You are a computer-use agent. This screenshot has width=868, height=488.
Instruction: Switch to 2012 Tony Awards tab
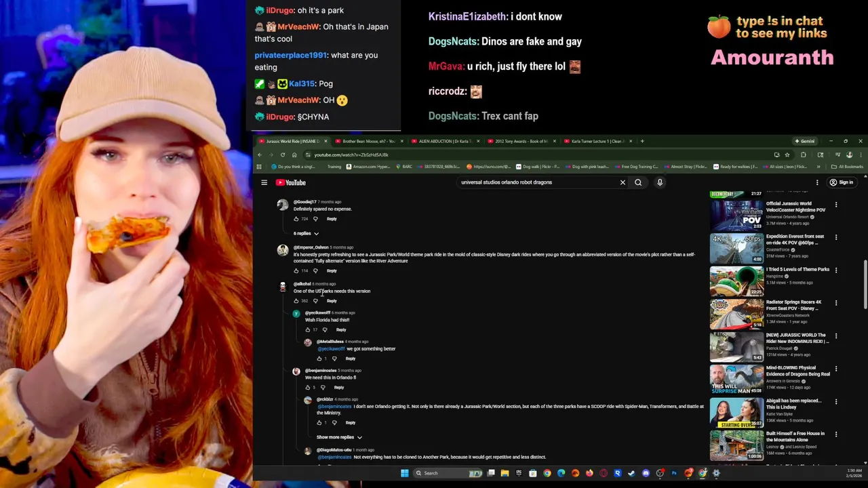coord(521,141)
